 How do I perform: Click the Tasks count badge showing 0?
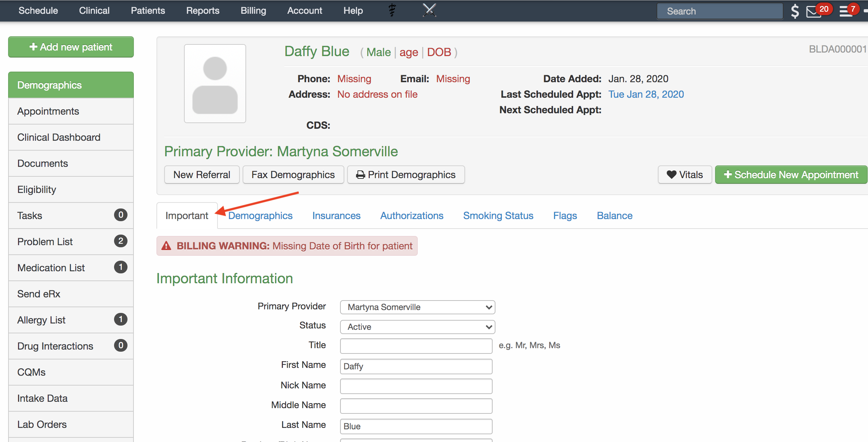(x=121, y=215)
